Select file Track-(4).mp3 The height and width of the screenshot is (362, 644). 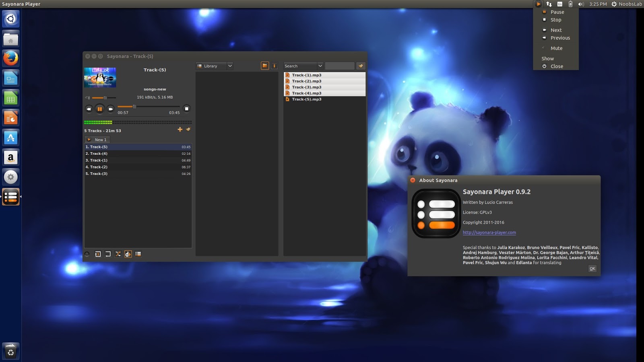[325, 93]
